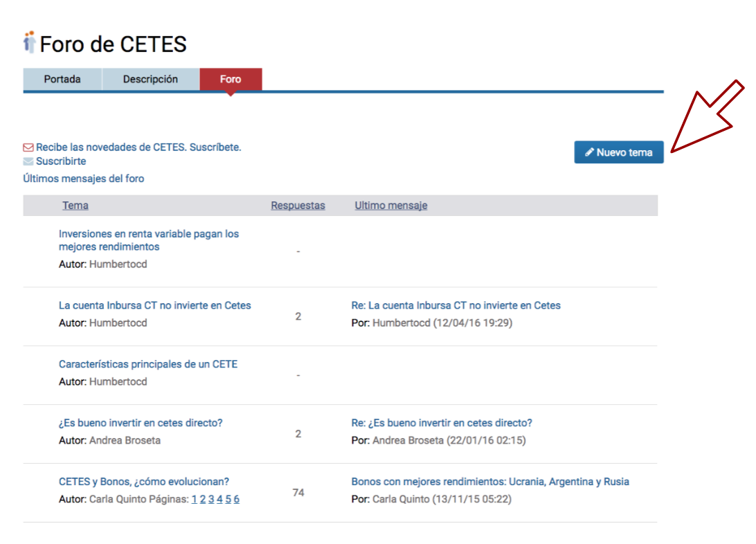This screenshot has width=756, height=544.
Task: Click the 'Foro de CETES' heading
Action: (113, 44)
